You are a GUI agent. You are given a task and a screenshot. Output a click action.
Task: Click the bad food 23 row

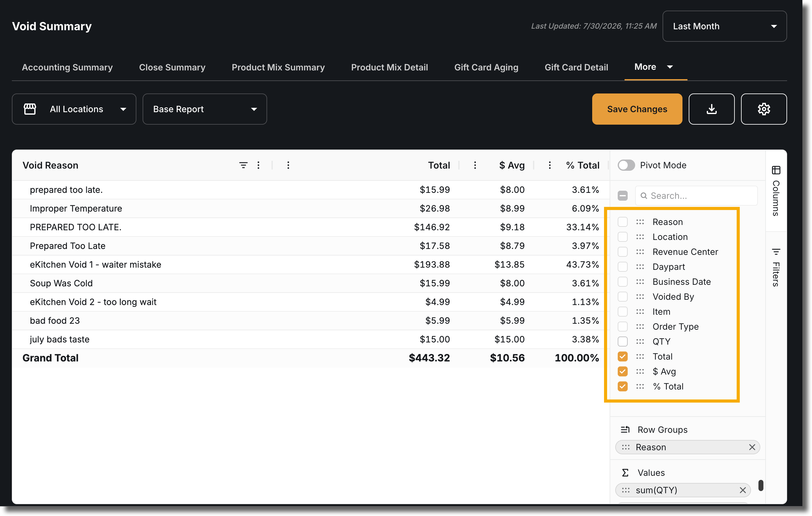coord(310,320)
